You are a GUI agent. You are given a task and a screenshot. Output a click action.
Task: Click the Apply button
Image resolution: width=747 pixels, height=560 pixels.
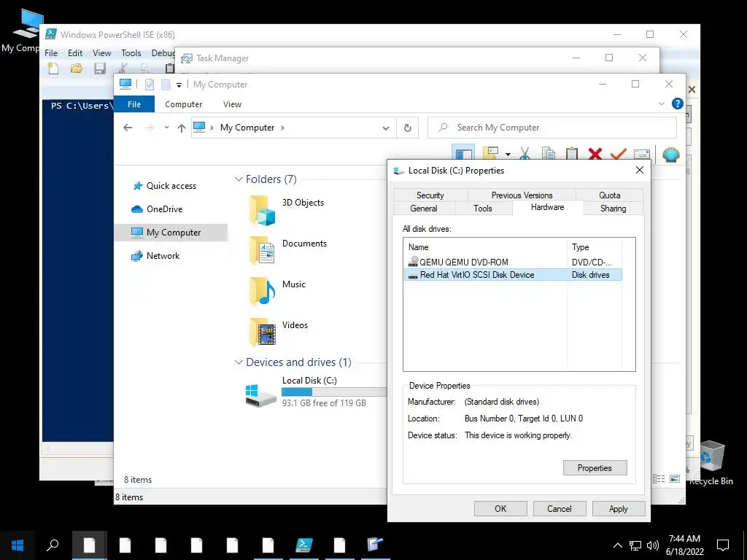[x=619, y=508]
